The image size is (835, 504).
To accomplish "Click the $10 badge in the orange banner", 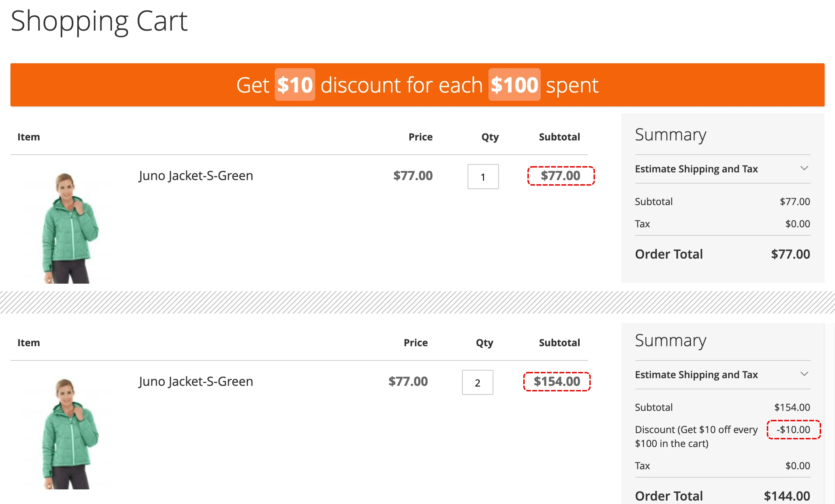I will click(x=295, y=85).
